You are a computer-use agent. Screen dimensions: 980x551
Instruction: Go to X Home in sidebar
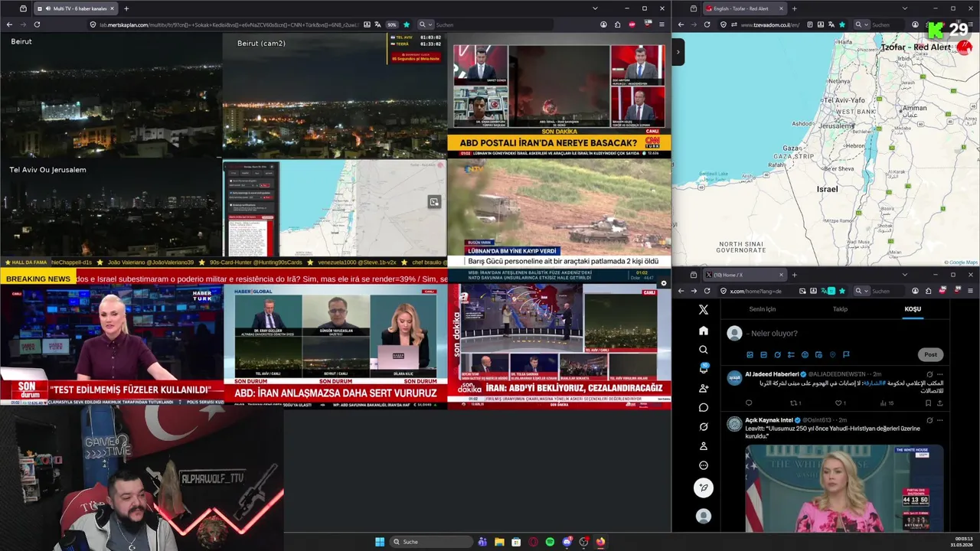(704, 331)
